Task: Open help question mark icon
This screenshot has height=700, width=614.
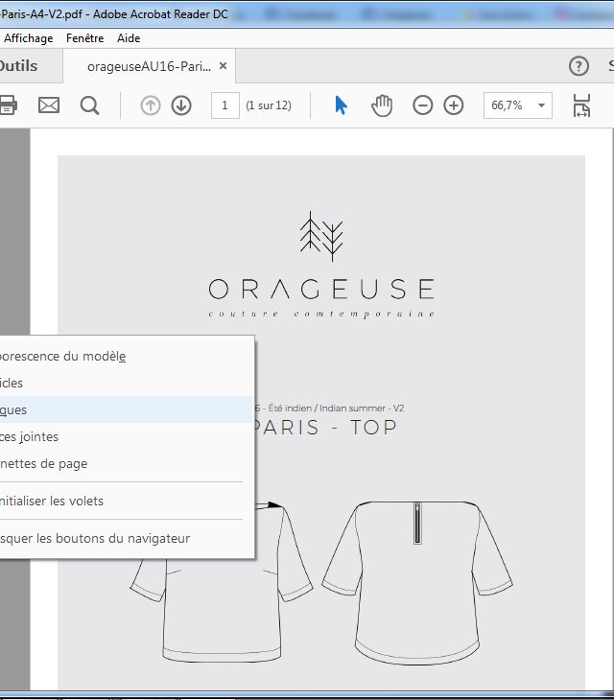Action: coord(579,66)
